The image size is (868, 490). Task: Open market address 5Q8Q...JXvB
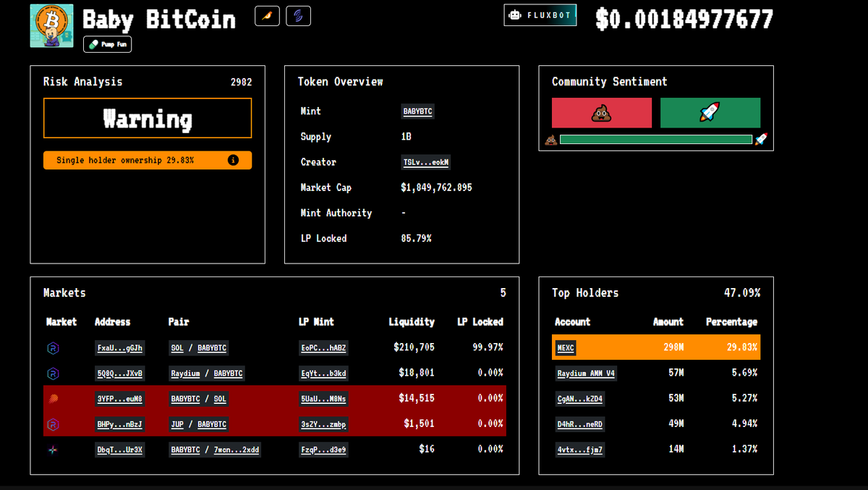120,373
